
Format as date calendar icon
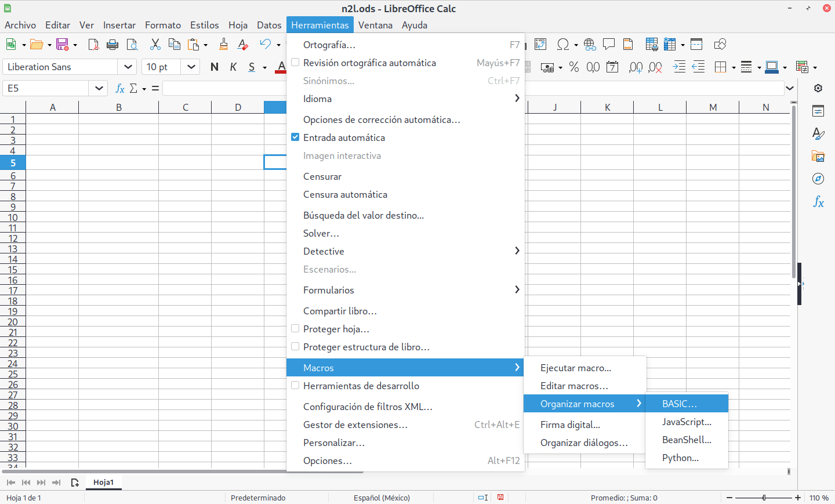[612, 67]
